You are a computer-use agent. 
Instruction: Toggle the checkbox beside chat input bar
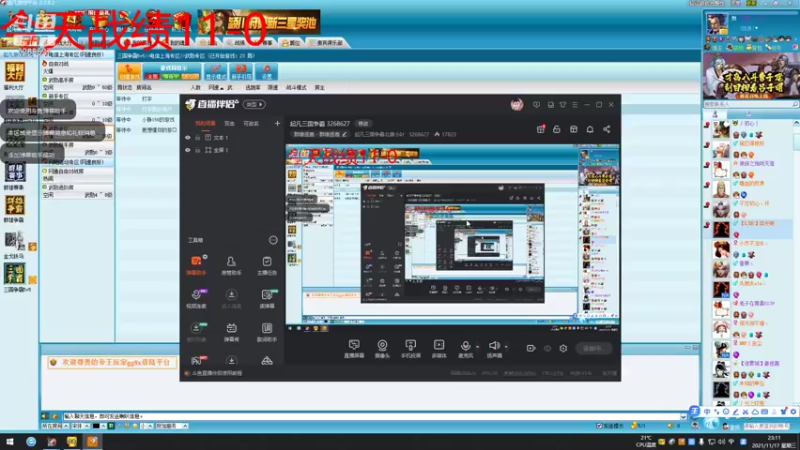coord(599,426)
